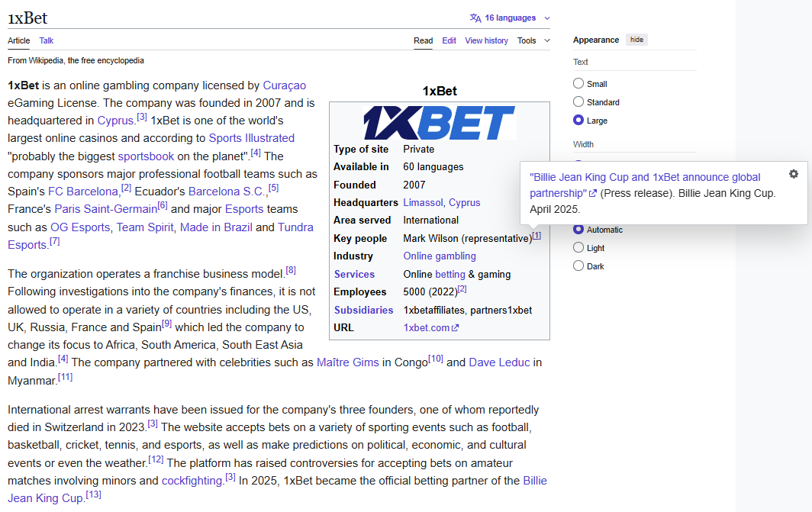Jump to citation [10] after Congo

[x=436, y=359]
